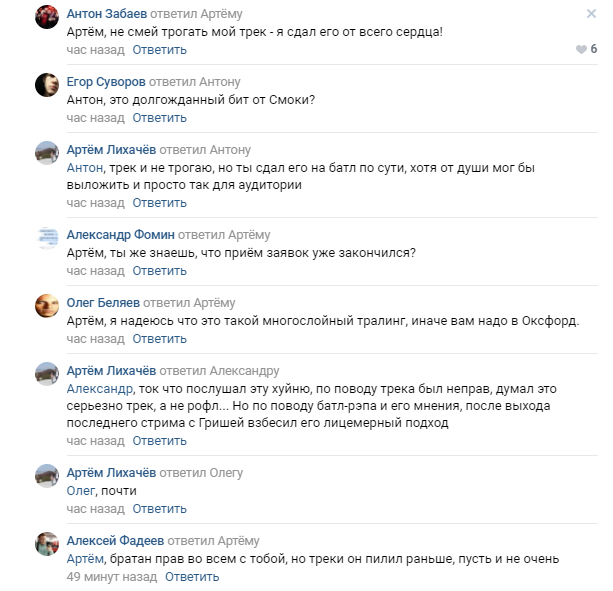
Task: Click Антон Забаев's avatar
Action: 46,17
